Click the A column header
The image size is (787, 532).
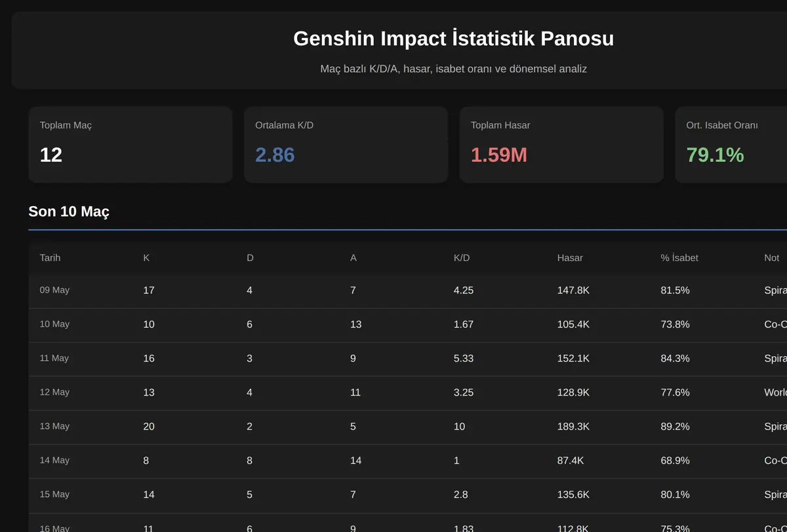pos(353,258)
